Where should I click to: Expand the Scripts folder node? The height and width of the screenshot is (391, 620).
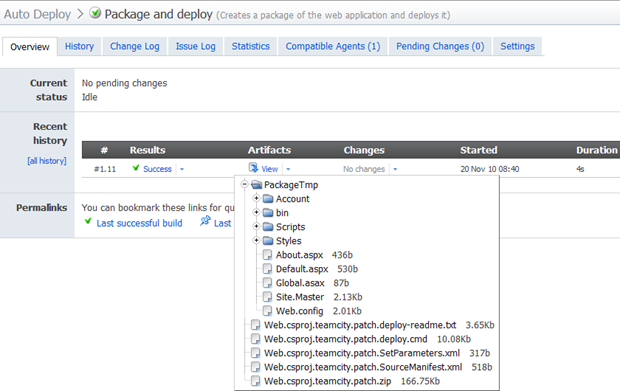tap(256, 226)
